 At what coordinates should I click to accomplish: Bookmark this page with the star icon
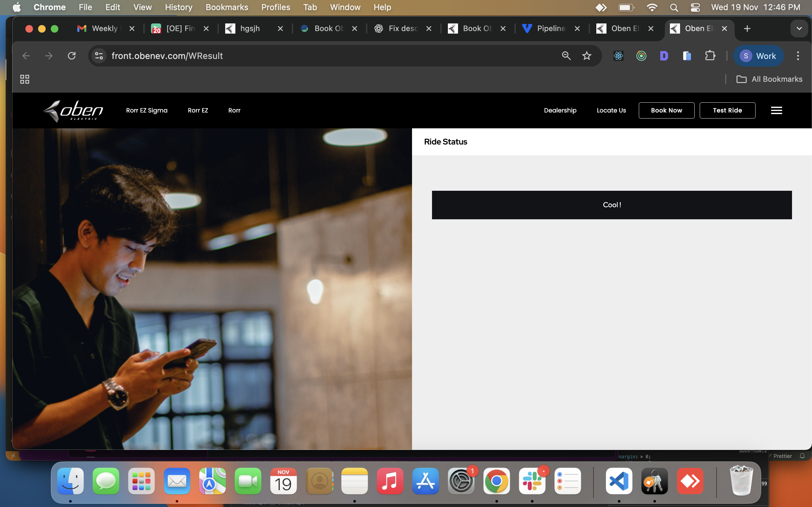point(586,56)
